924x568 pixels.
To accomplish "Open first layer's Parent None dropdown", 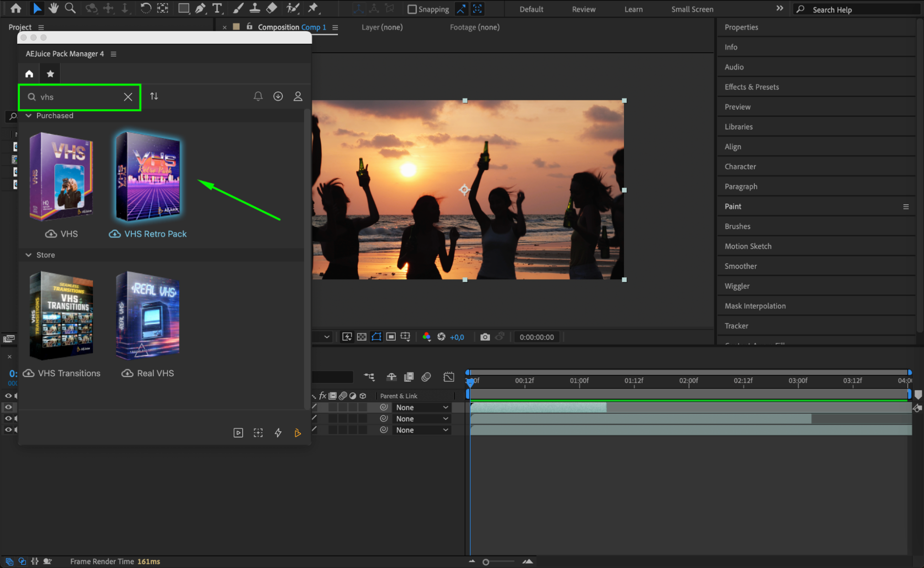I will click(x=422, y=408).
